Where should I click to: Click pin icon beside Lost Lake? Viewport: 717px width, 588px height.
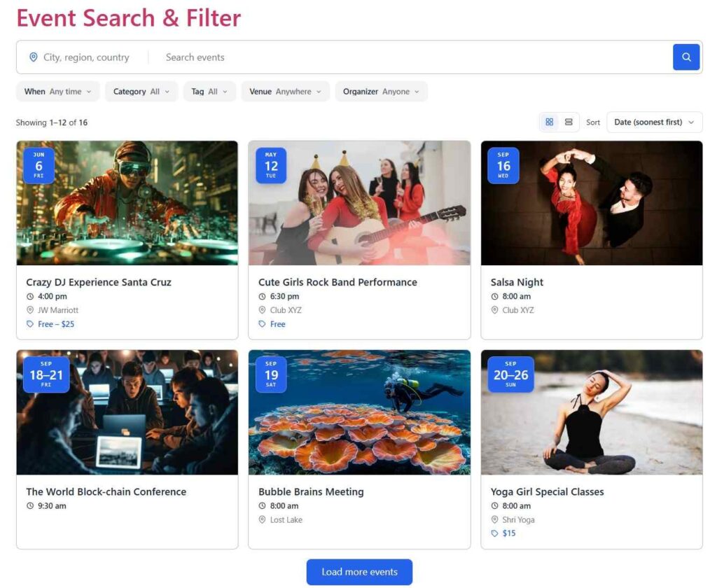(x=262, y=519)
